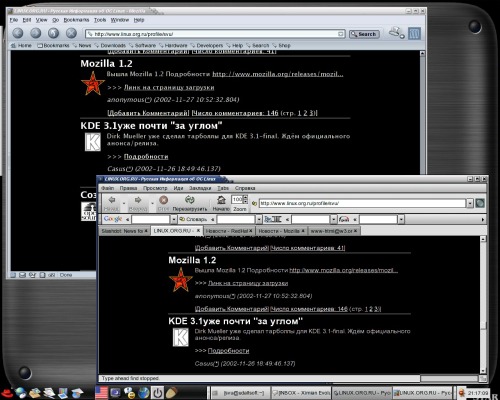Click the Google smart bookmark logo

click(x=113, y=219)
